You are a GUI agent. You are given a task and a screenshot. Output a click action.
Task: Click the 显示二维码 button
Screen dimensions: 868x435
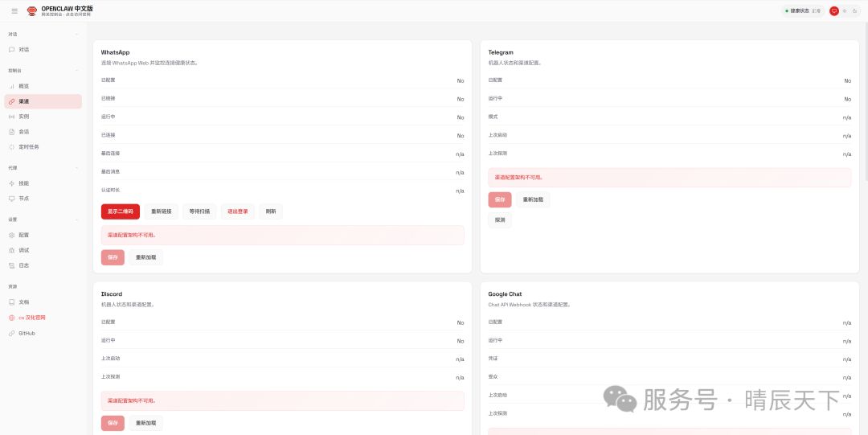120,211
